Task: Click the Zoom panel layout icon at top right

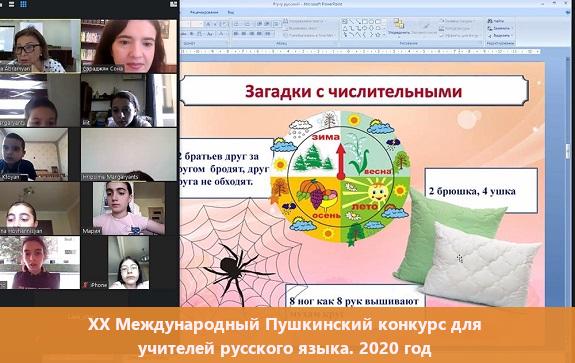Action: click(173, 4)
